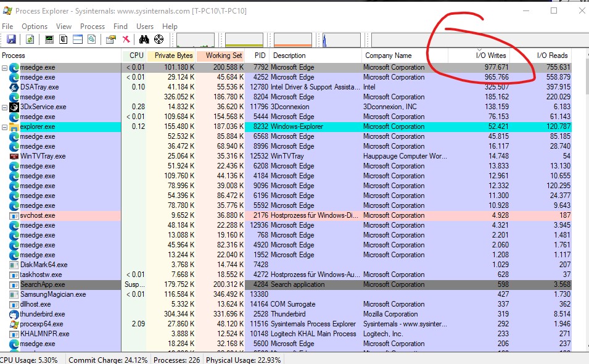Viewport: 589px width, 364px height.
Task: Click the "Intel Driver & Support Assista..." description
Action: pyautogui.click(x=315, y=87)
